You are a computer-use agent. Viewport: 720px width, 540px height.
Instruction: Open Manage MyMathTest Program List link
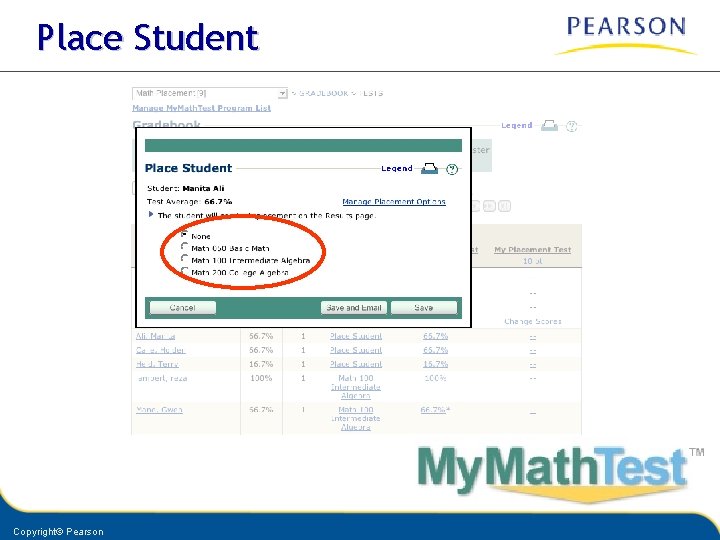tap(202, 108)
